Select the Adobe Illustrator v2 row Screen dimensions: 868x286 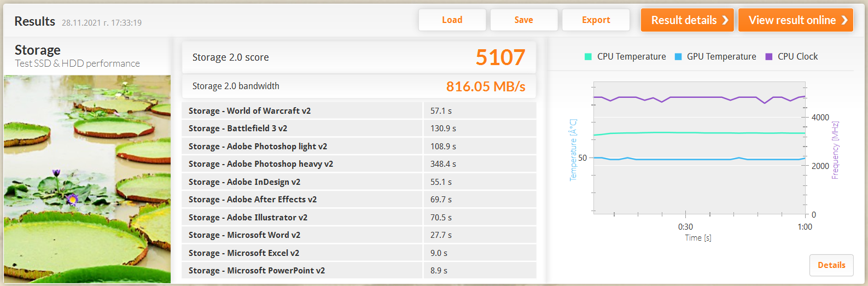(x=359, y=218)
